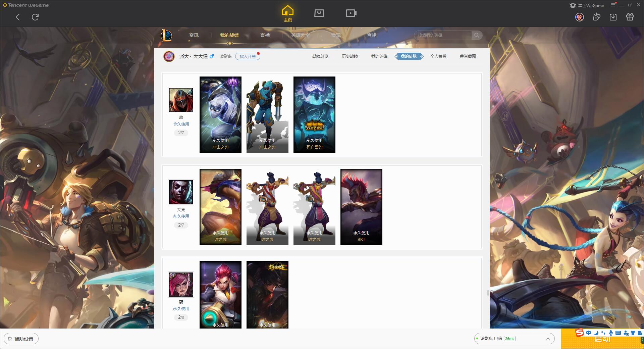Open Sogou user account icon

626,333
